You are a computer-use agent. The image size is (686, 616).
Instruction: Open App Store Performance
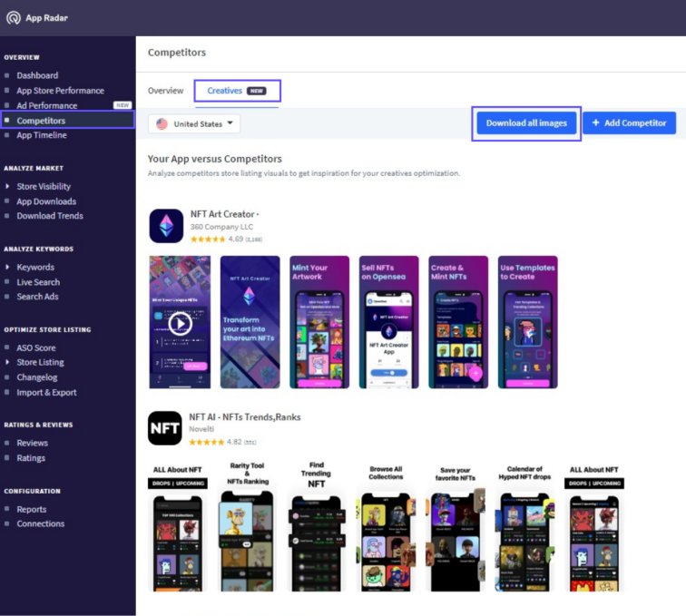coord(61,91)
